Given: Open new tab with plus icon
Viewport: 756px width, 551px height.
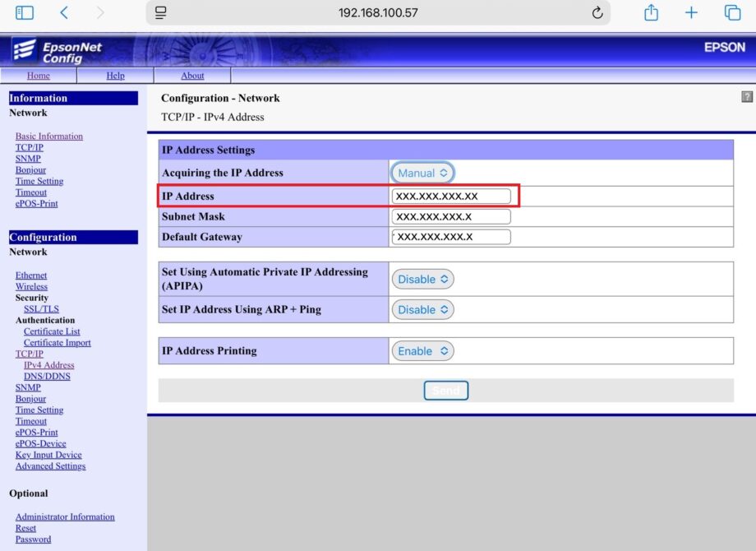Looking at the screenshot, I should tap(691, 12).
